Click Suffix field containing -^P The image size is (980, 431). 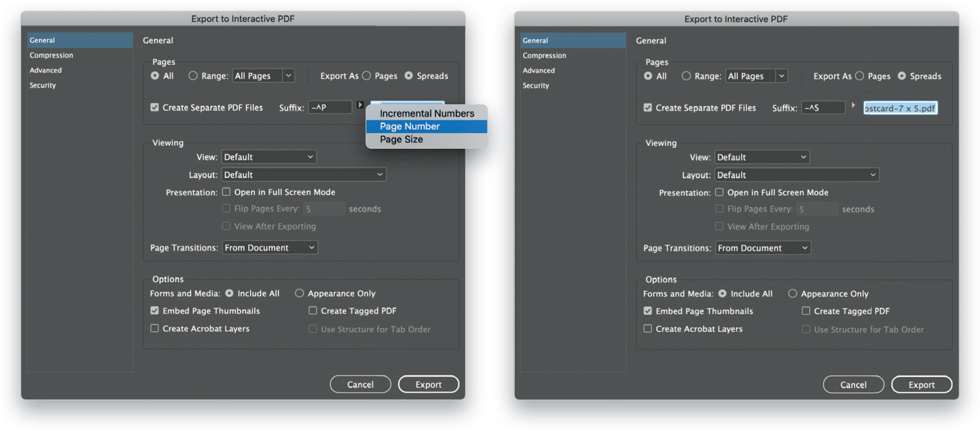click(x=330, y=107)
